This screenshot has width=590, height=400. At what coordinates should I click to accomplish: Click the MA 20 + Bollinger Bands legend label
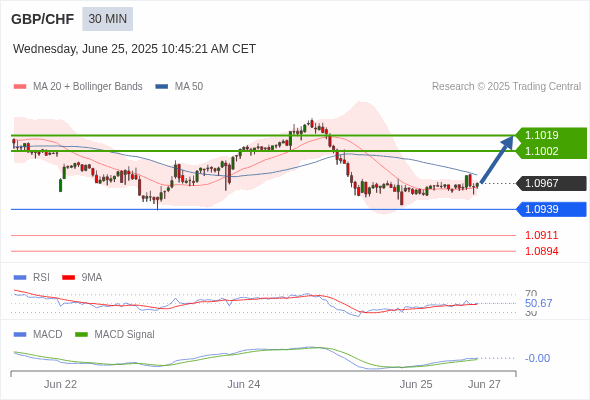[x=88, y=87]
